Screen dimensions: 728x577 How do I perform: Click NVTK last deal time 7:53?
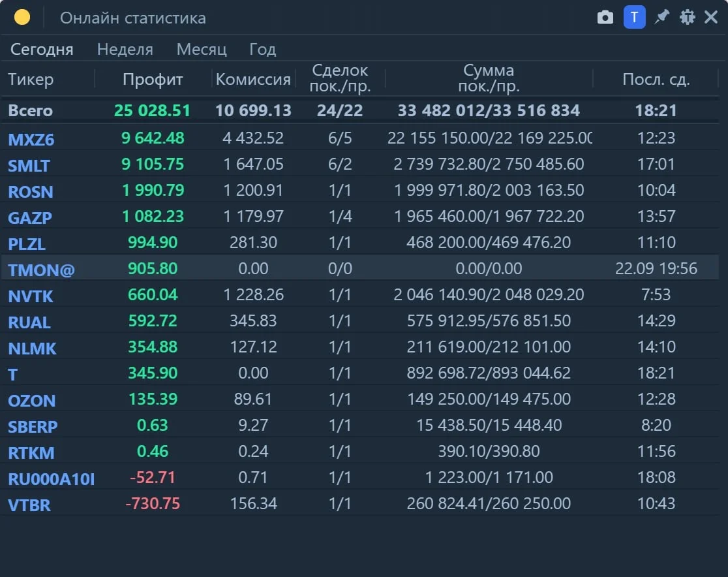pyautogui.click(x=656, y=294)
